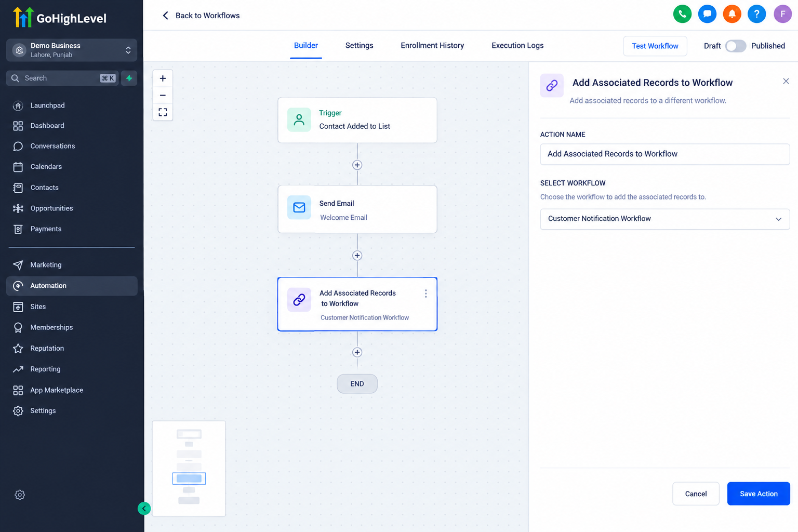Close the Add Associated Records panel
This screenshot has height=532, width=798.
786,81
